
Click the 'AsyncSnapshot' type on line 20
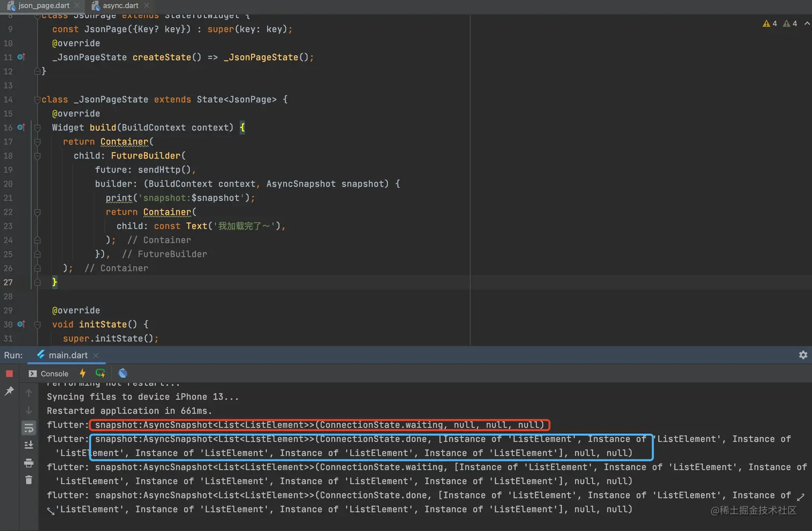tap(301, 184)
